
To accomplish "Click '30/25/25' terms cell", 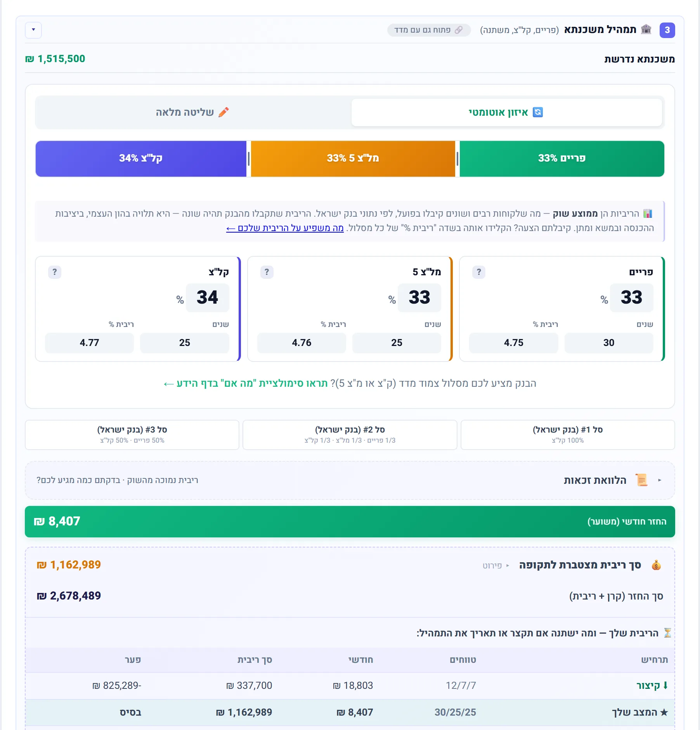I will tap(455, 713).
